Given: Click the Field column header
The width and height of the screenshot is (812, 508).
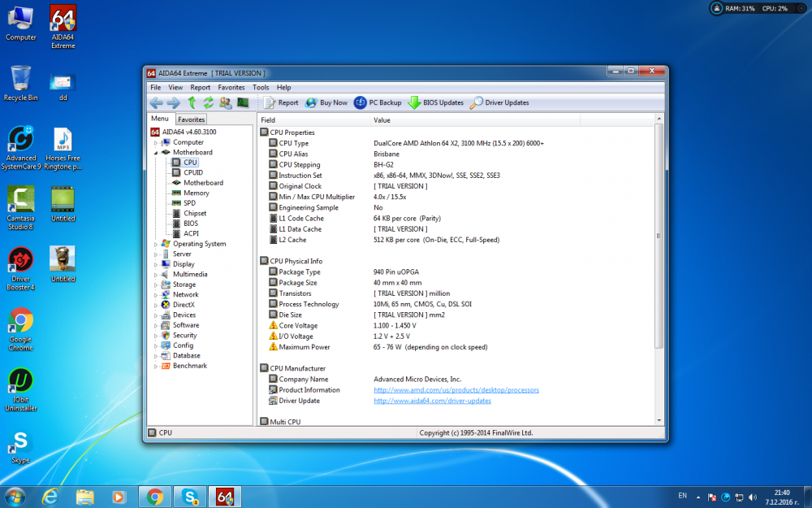Looking at the screenshot, I should [x=313, y=120].
